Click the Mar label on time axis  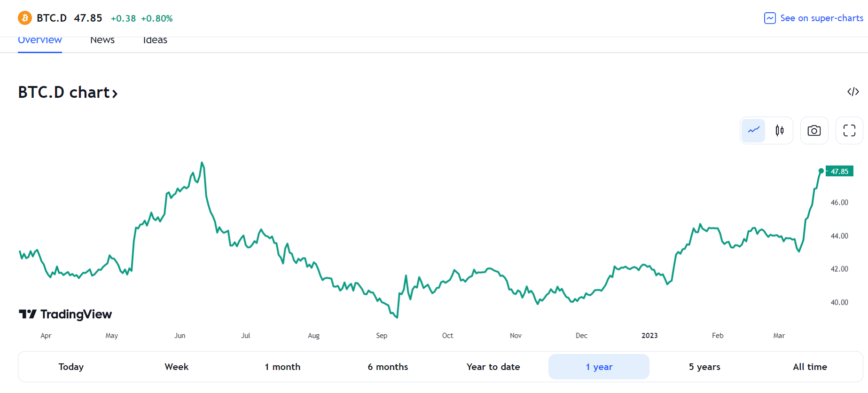(779, 336)
